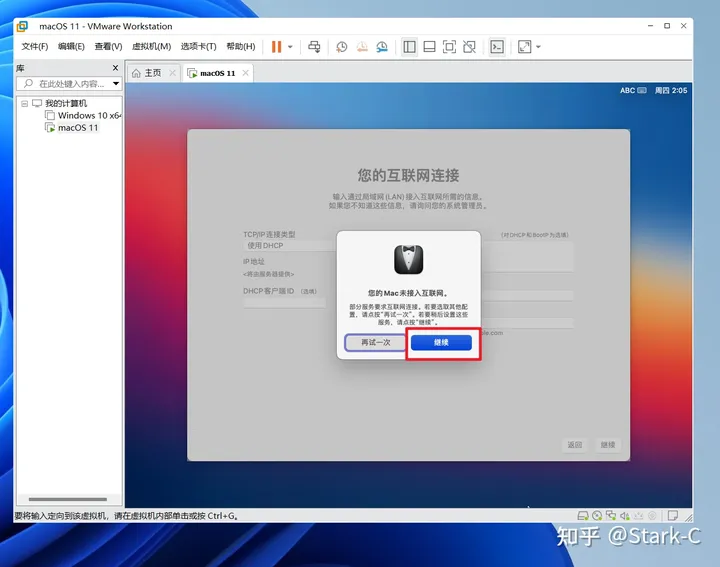Click the running macOS 11 VM icon
Image resolution: width=720 pixels, height=567 pixels.
(50, 128)
